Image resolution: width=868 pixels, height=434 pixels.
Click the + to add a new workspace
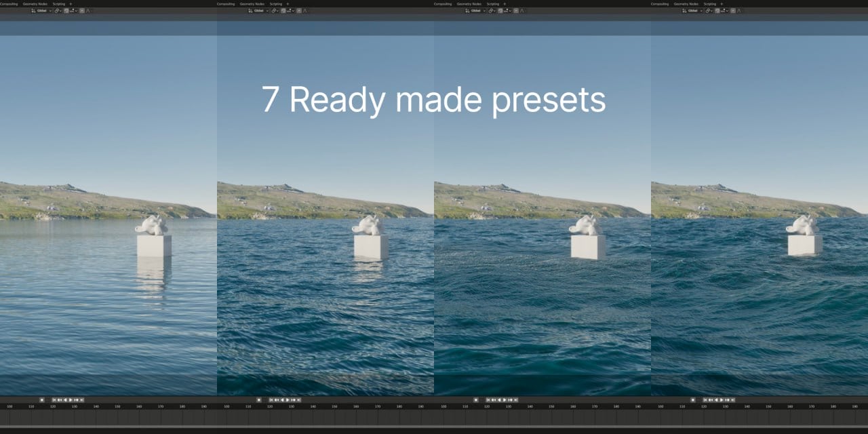[70, 3]
